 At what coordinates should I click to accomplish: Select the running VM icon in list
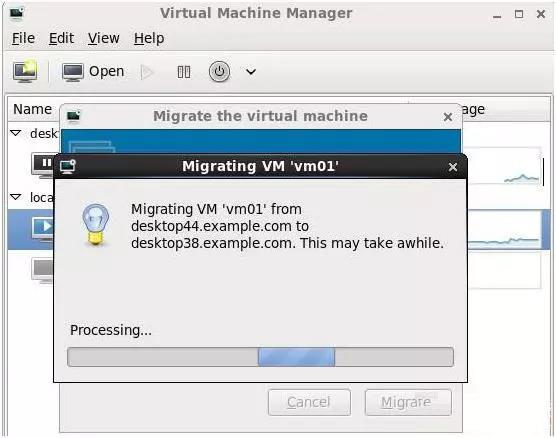pos(42,229)
